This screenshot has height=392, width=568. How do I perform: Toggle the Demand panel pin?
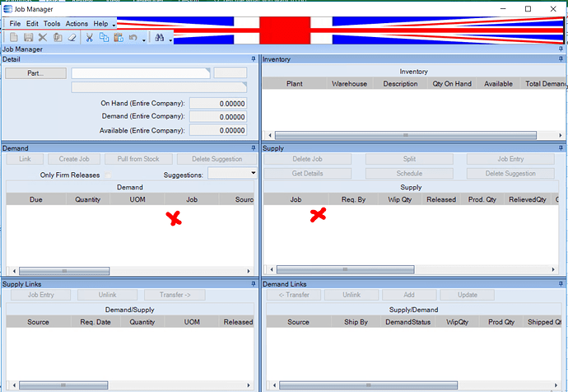coord(254,148)
